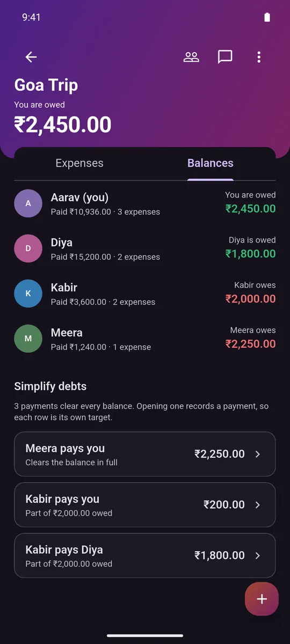Open the group members icon
290x644 pixels.
pyautogui.click(x=191, y=57)
